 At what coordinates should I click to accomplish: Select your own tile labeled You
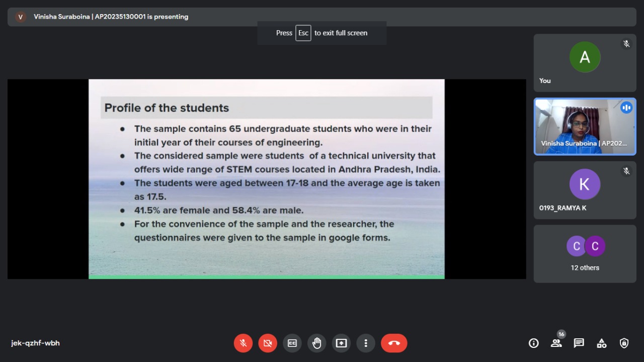pos(585,63)
